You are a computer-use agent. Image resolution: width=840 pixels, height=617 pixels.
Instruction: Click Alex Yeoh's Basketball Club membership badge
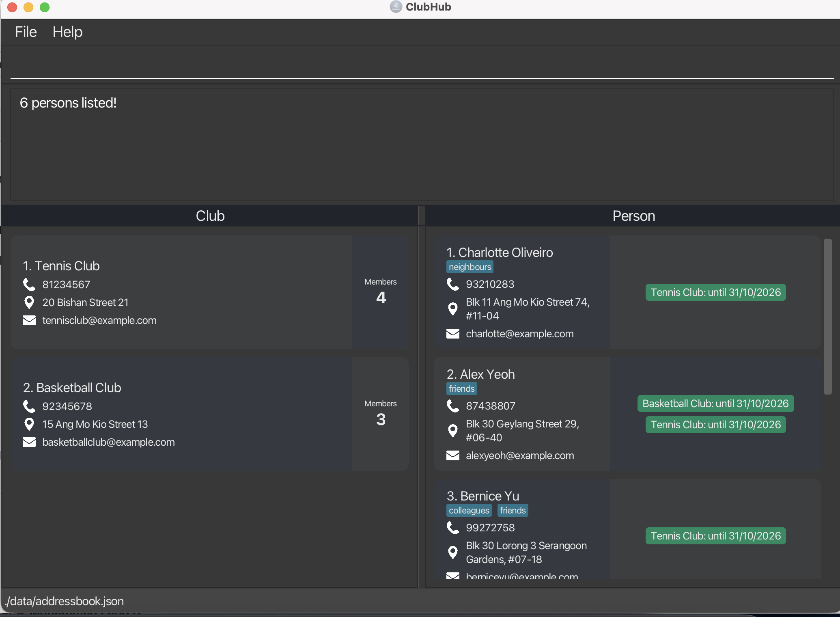715,403
